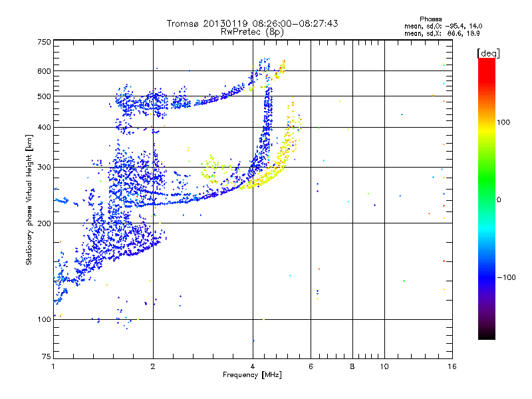The height and width of the screenshot is (399, 532).
Task: Click the '400' y-axis tick label
Action: (44, 128)
